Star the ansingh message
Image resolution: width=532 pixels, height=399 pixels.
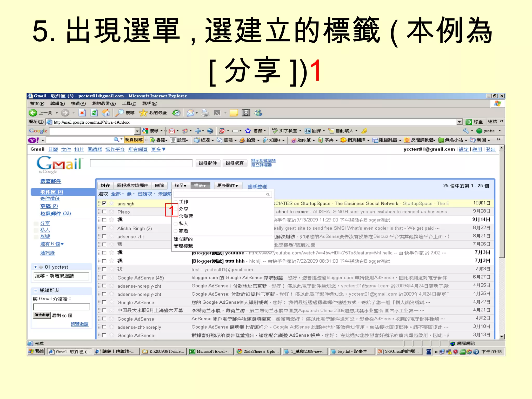(x=112, y=203)
